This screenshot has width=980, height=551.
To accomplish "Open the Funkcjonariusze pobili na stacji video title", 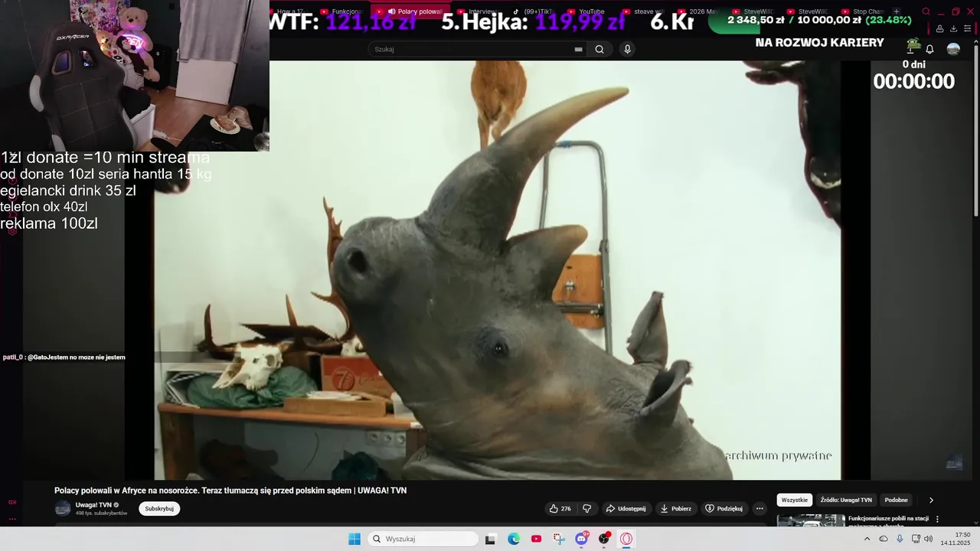I will coord(888,521).
